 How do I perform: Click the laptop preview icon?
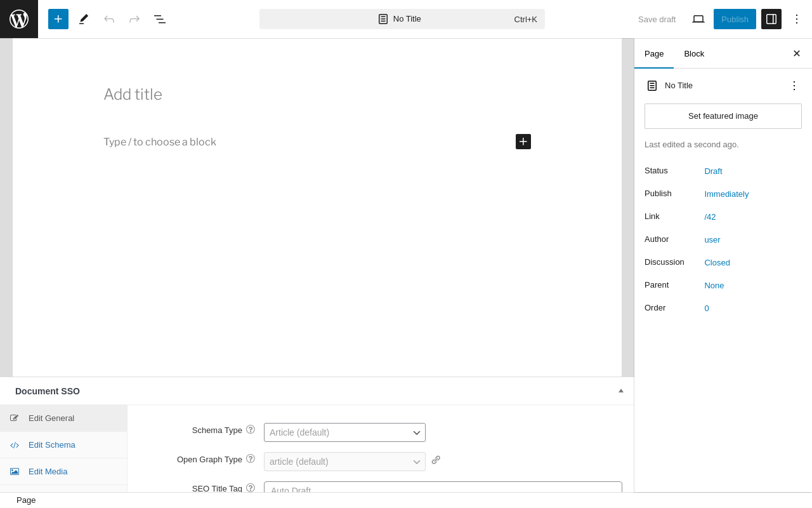(x=698, y=19)
